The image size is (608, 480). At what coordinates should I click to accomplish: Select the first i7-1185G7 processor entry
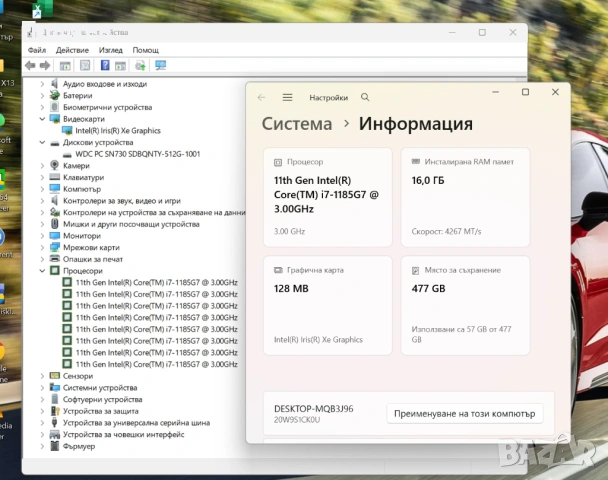tap(156, 282)
